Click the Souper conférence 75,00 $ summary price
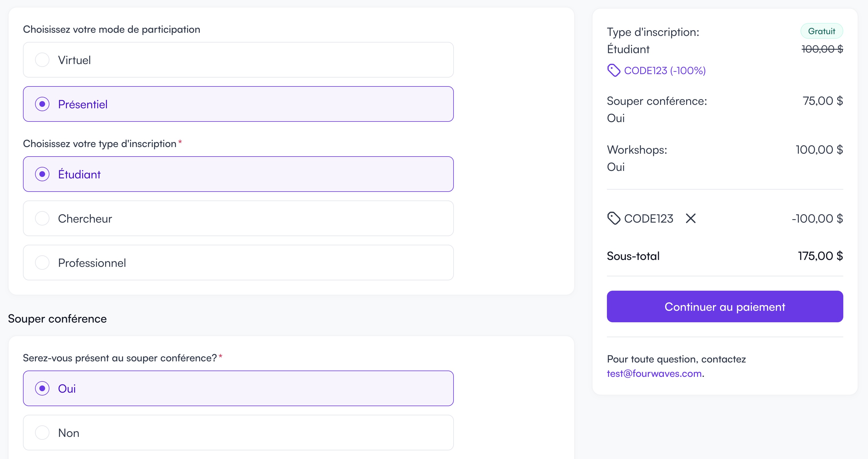This screenshot has width=868, height=459. pos(823,101)
